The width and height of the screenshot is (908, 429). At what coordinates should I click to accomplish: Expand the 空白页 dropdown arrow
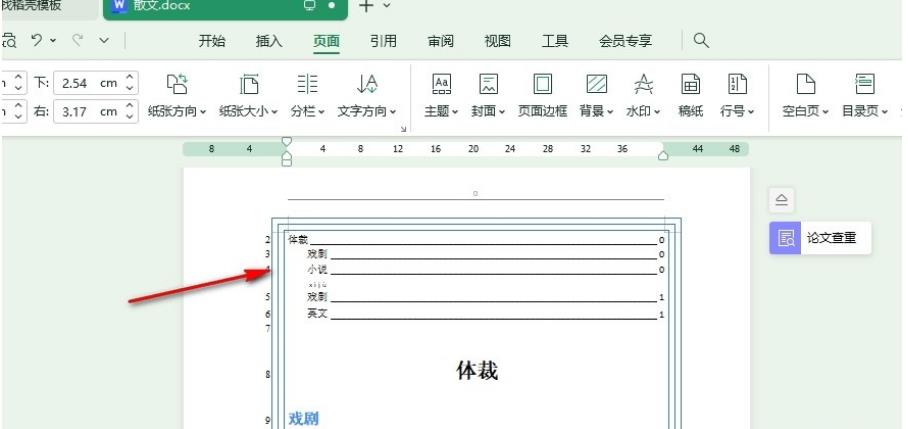(825, 112)
